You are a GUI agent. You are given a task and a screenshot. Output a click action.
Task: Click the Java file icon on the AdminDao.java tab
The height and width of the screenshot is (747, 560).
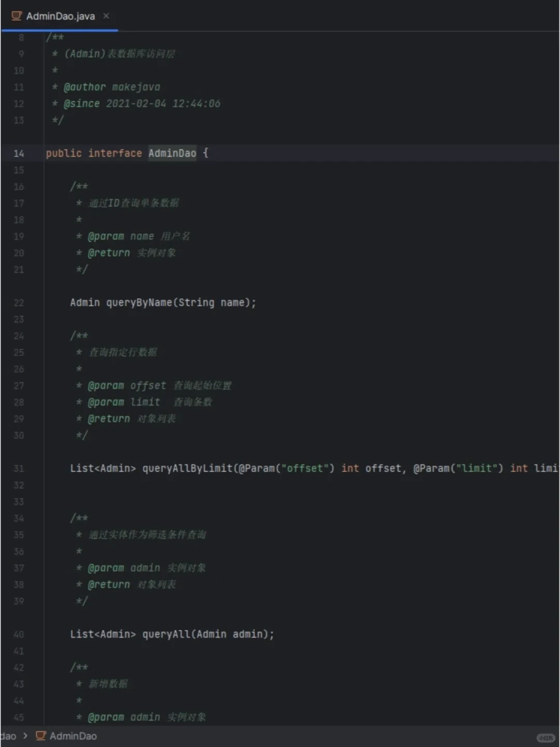[17, 16]
